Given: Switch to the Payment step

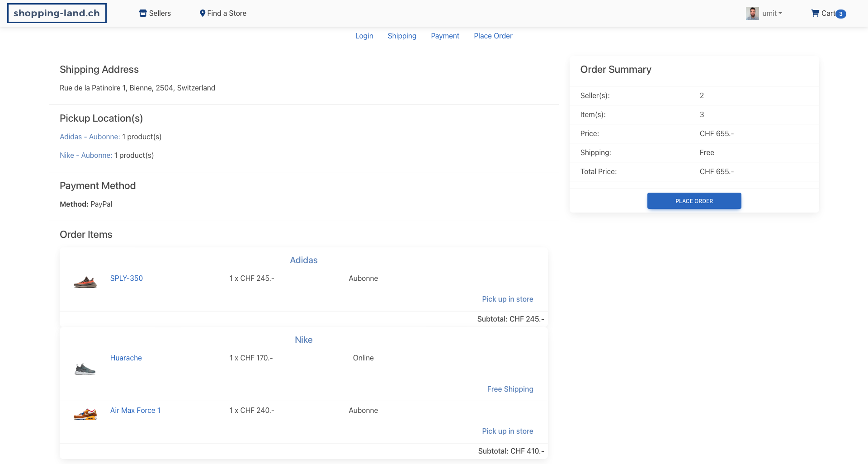Looking at the screenshot, I should pos(445,36).
